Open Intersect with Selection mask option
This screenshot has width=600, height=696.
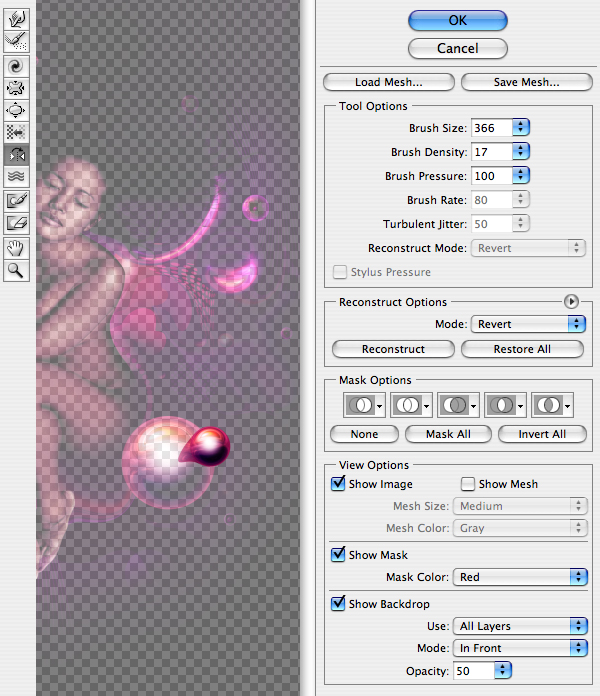pyautogui.click(x=505, y=405)
